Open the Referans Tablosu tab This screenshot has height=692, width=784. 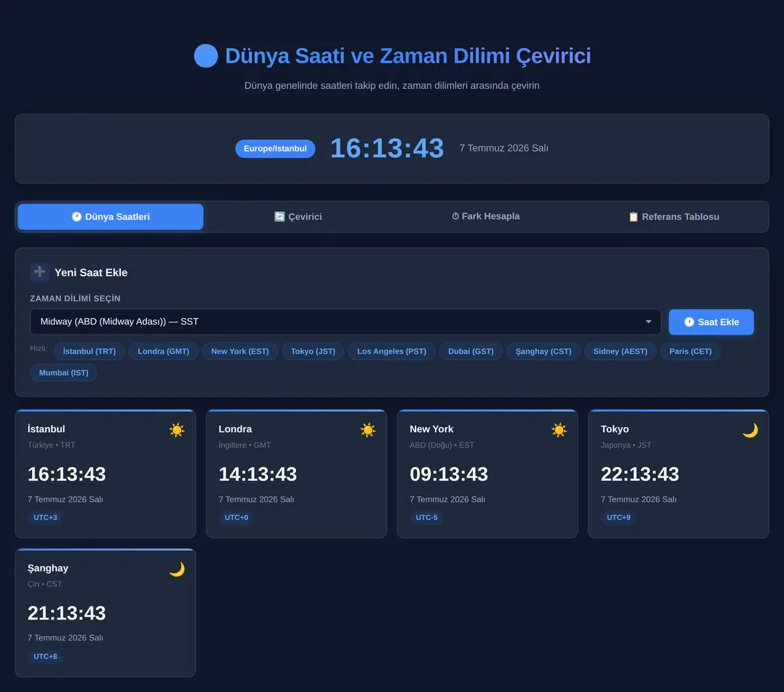point(674,217)
